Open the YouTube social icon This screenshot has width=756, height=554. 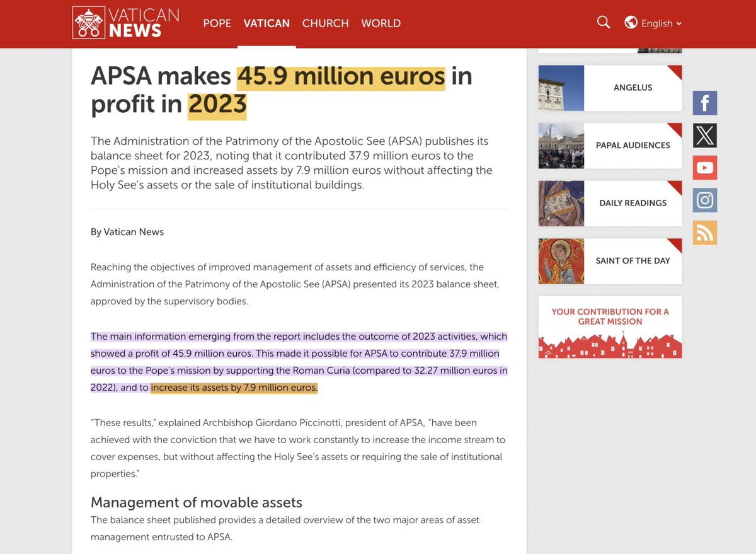(705, 168)
